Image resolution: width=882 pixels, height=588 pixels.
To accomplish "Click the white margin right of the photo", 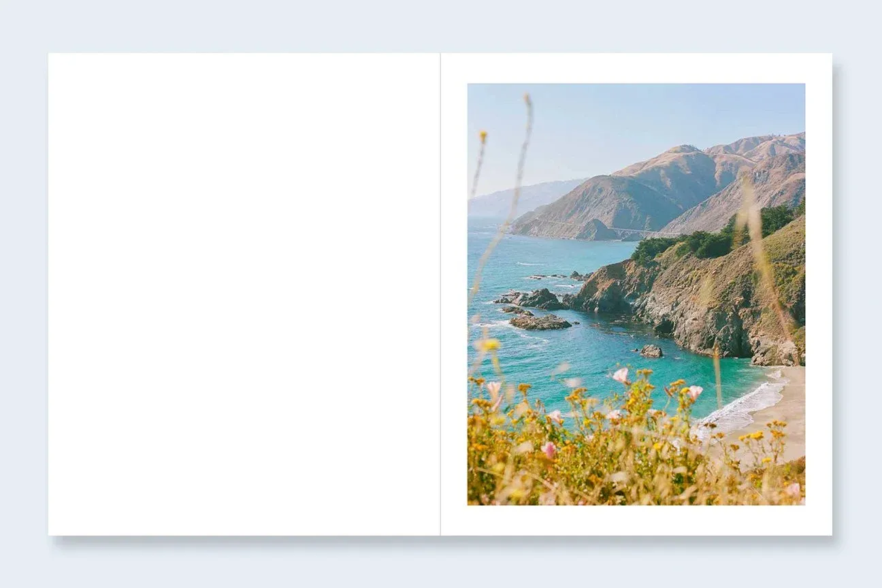I will 818,294.
